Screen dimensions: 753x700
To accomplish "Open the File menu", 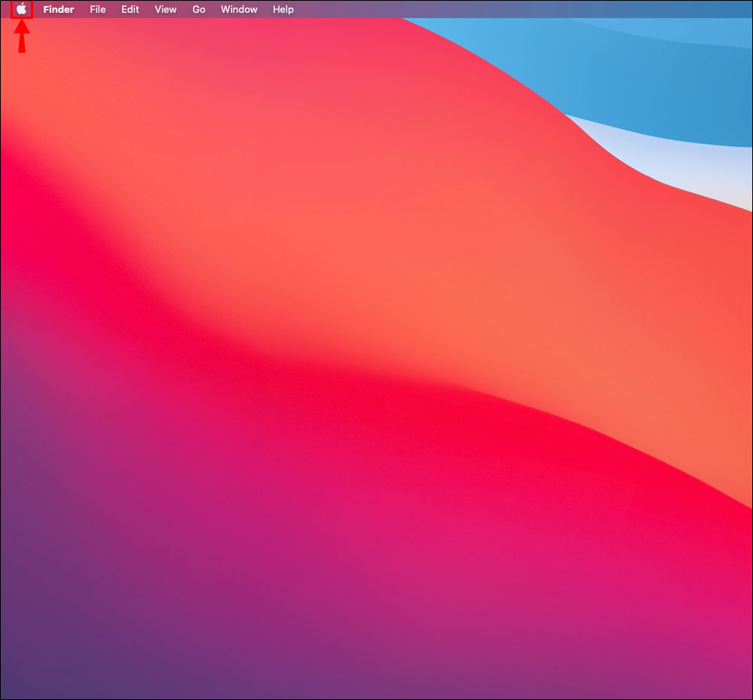I will click(97, 9).
